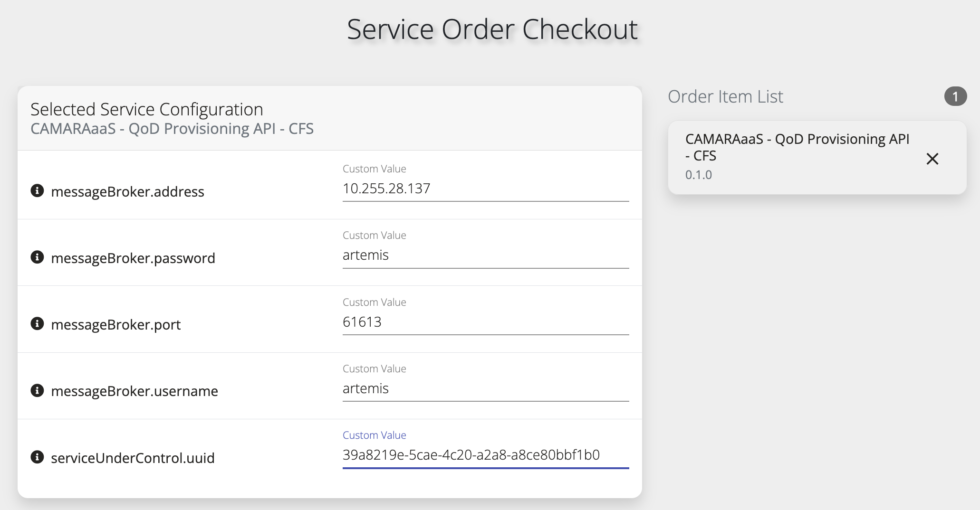The image size is (980, 510).
Task: Remove the CAMARAaaS order item with X
Action: pos(932,159)
